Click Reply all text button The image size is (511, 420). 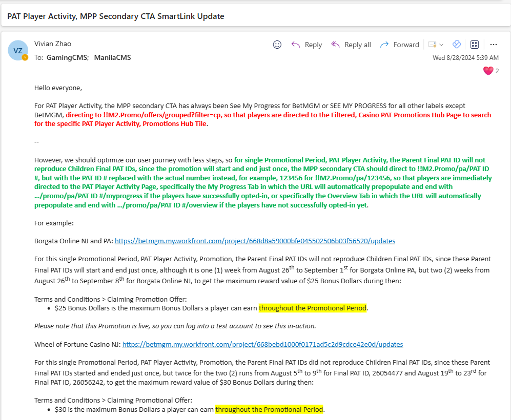[x=358, y=45]
